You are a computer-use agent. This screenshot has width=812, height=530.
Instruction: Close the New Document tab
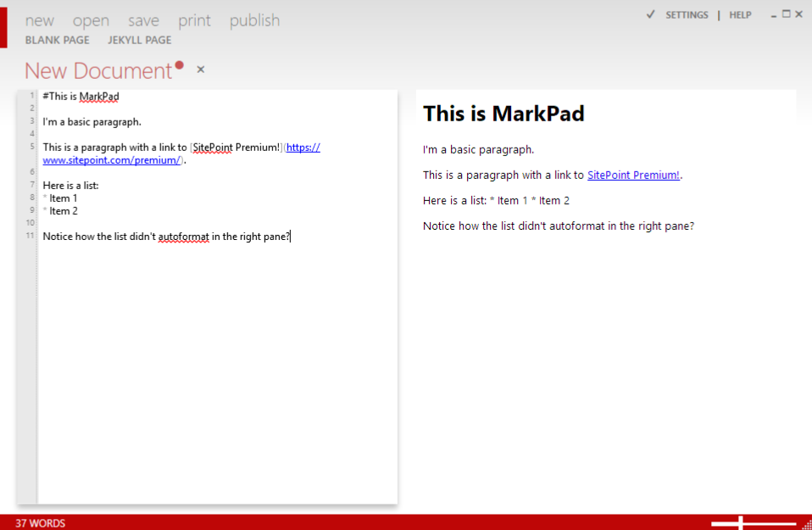[200, 69]
